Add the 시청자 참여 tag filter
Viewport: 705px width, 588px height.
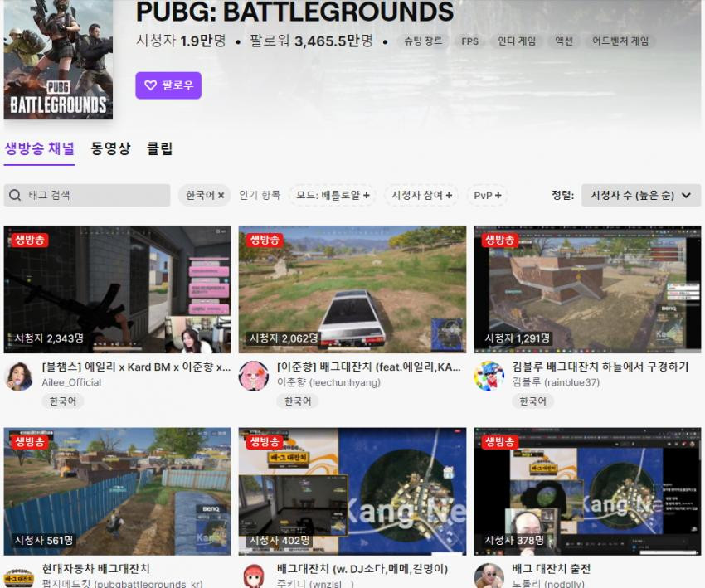coord(421,195)
